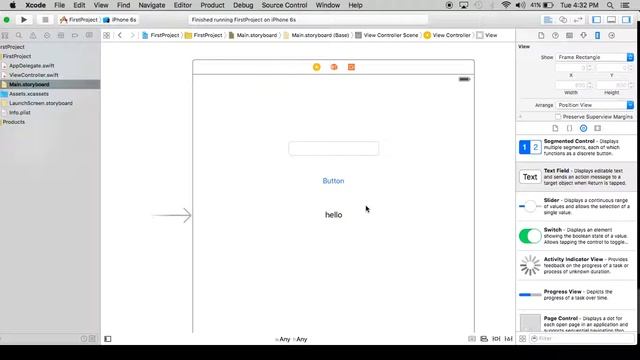Image resolution: width=640 pixels, height=360 pixels.
Task: Open the Editor menu
Action: point(182,5)
